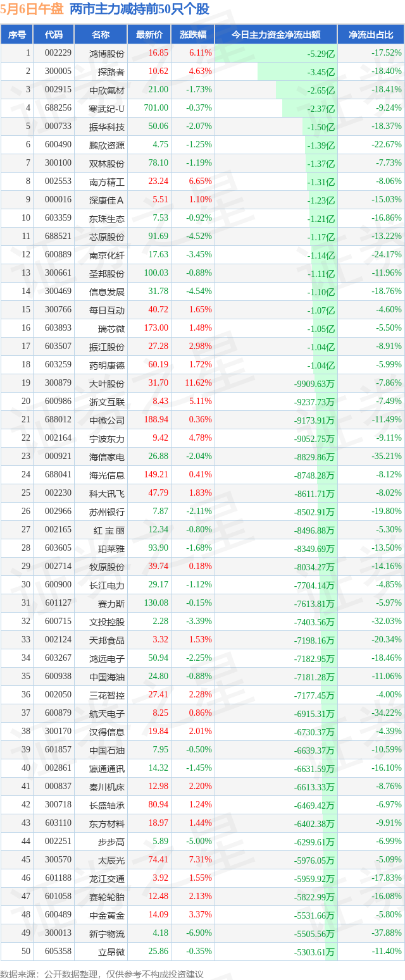Click stock name 赛轮轮胎
405x980 pixels.
pos(107,897)
